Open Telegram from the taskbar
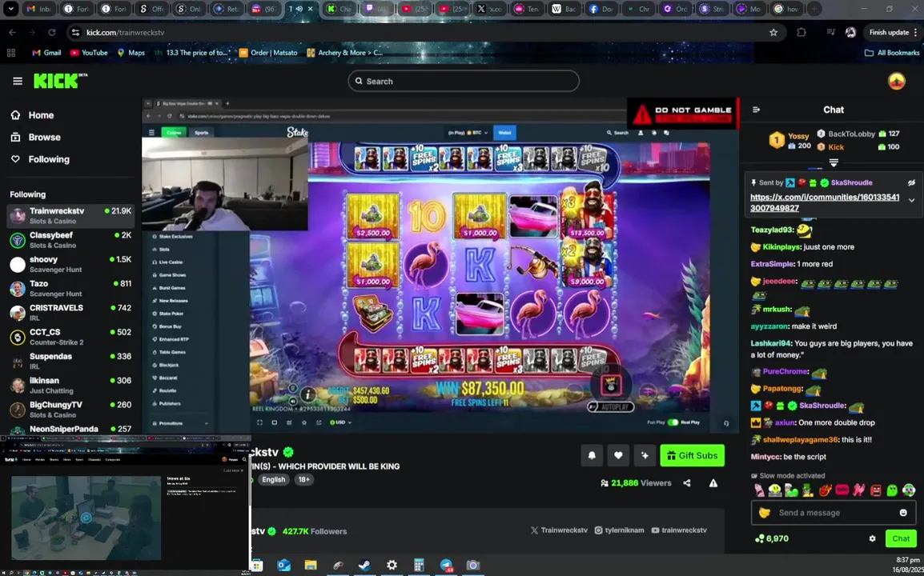Screen dimensions: 924x576 pyautogui.click(x=446, y=566)
